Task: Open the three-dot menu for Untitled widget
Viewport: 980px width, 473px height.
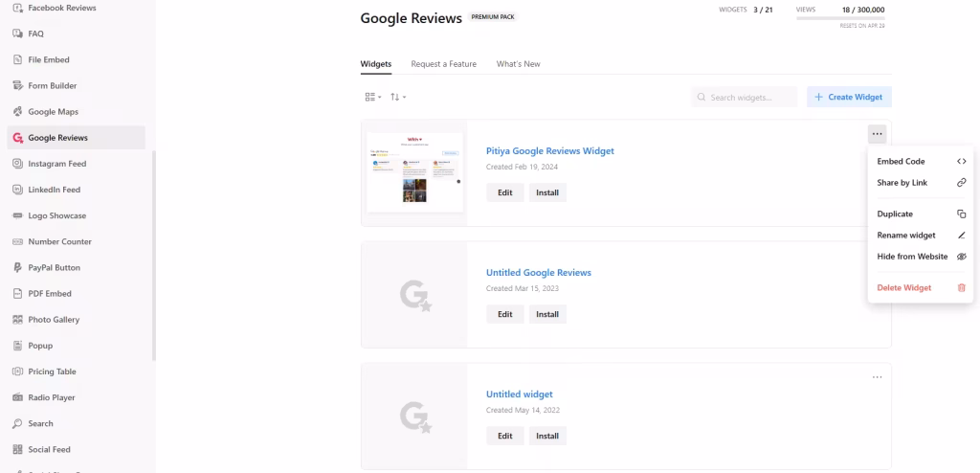Action: click(x=877, y=377)
